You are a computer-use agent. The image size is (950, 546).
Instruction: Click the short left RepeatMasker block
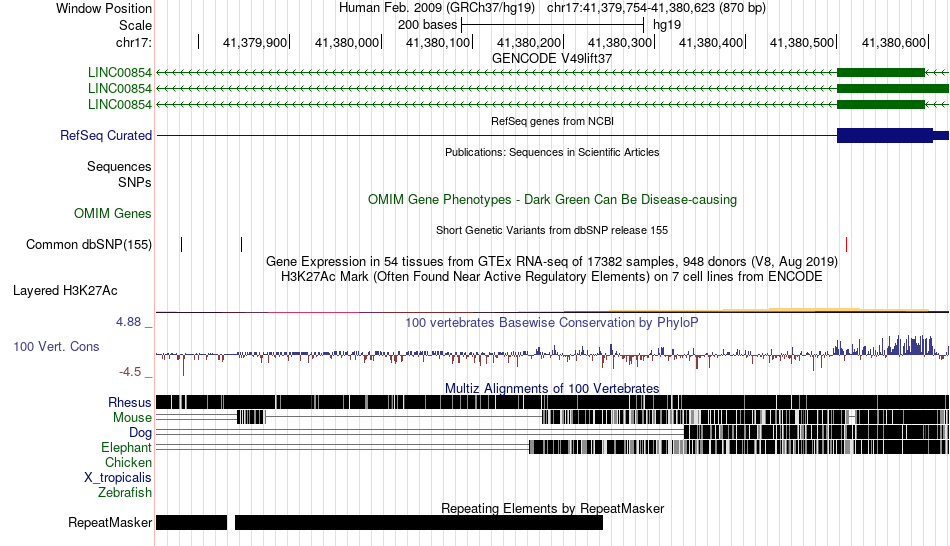(191, 522)
